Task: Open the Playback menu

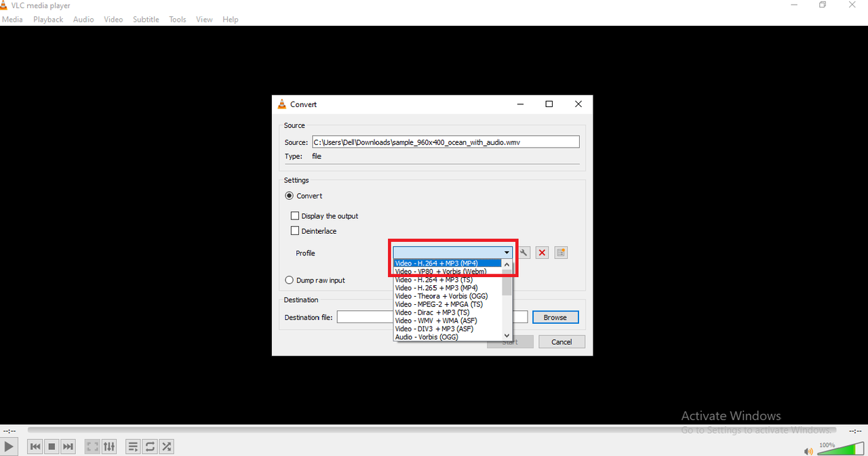Action: point(48,19)
